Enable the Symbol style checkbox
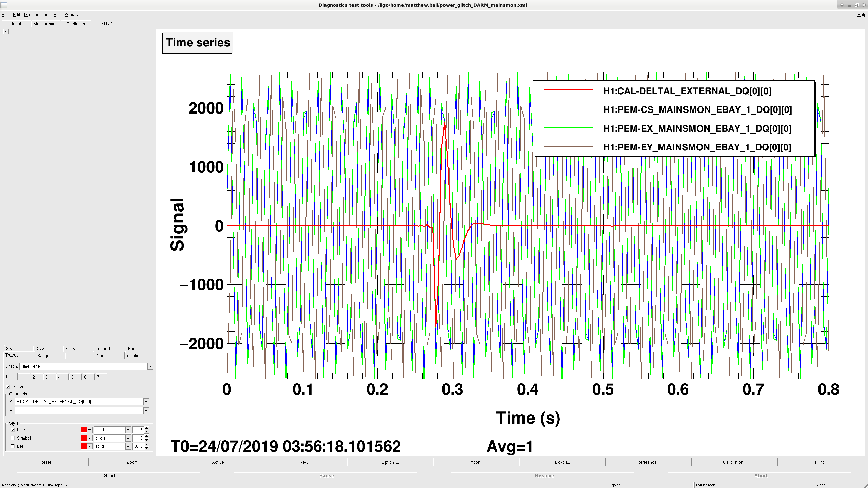 coord(13,438)
